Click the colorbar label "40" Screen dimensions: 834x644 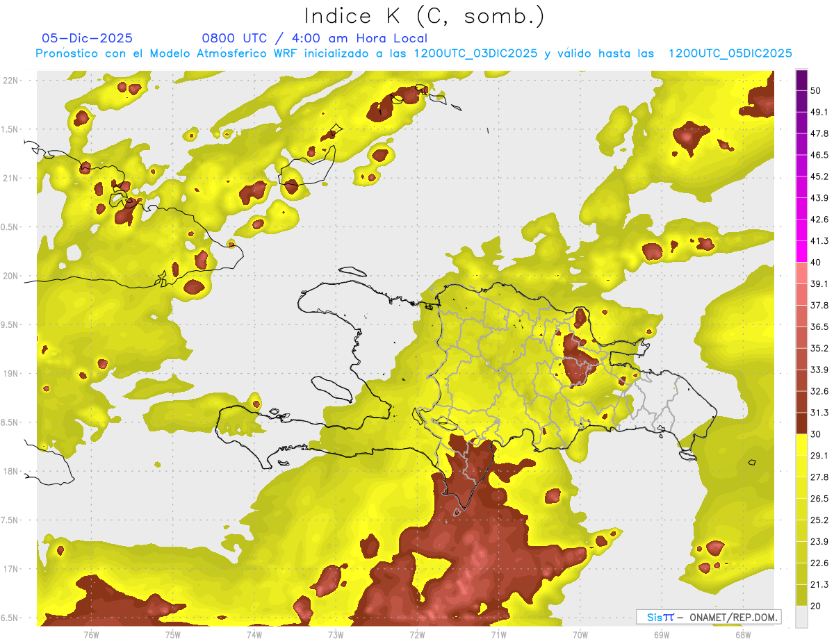[817, 263]
